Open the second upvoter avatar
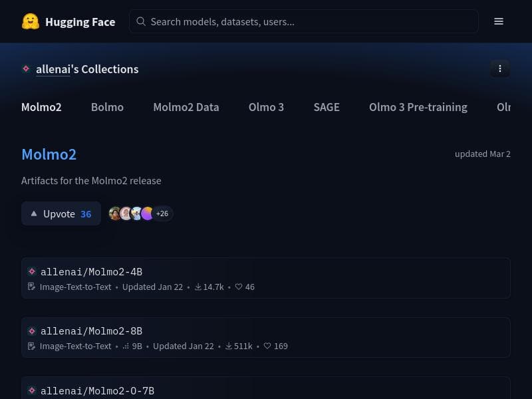Image resolution: width=532 pixels, height=399 pixels. click(x=126, y=213)
